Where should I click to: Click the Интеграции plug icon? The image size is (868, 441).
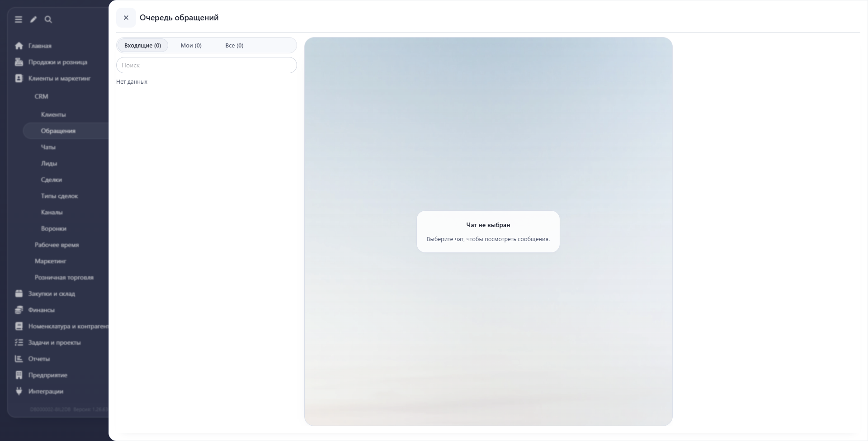[x=19, y=391]
